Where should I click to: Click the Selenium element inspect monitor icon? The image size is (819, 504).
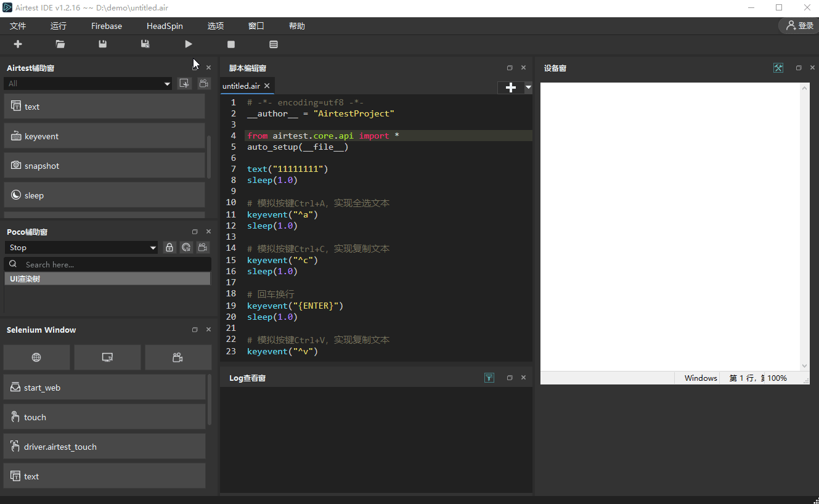pyautogui.click(x=107, y=357)
